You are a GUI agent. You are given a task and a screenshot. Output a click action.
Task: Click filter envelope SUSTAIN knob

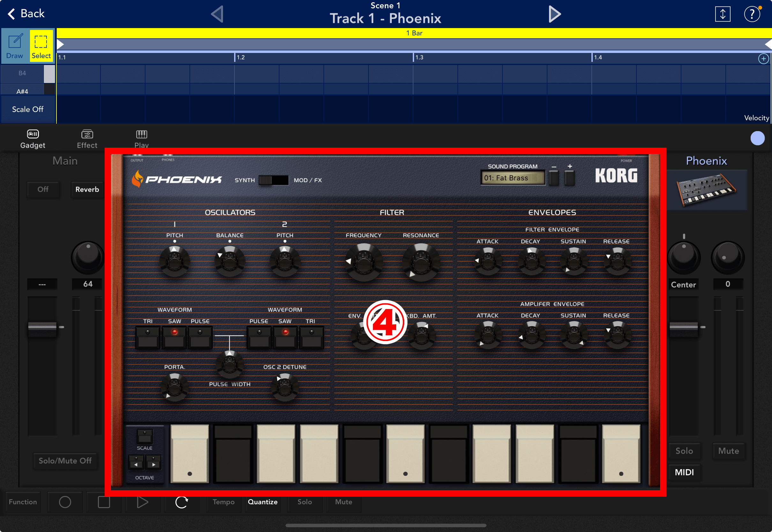[x=574, y=262]
